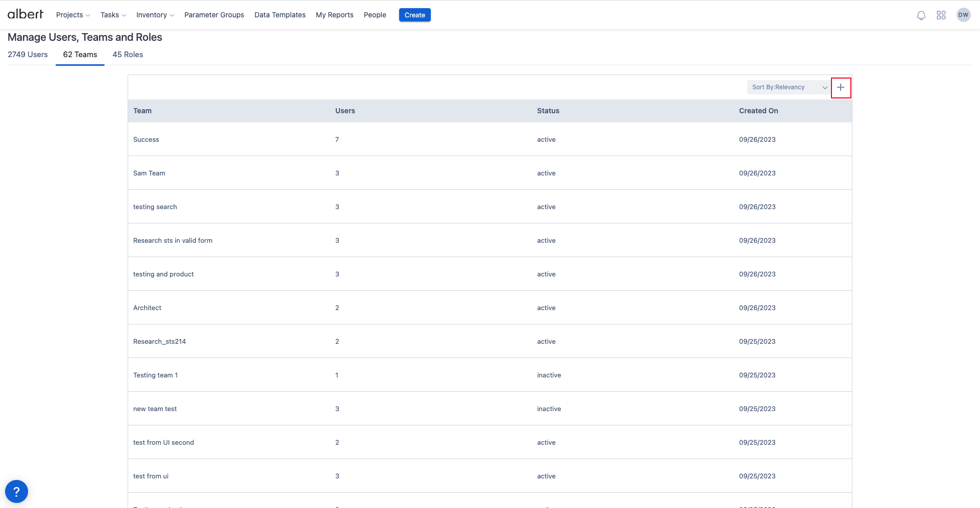Click the DW user avatar
The image size is (980, 508).
(x=963, y=15)
